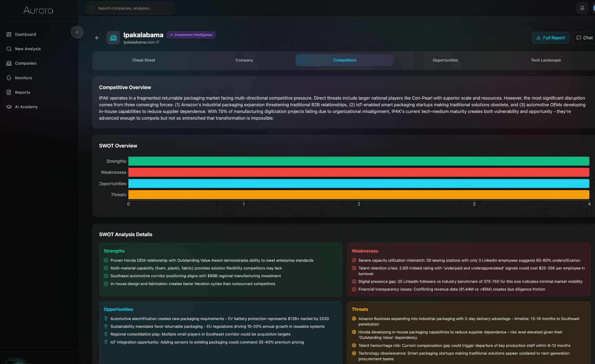Visit the ipakalabama.com link

(139, 42)
